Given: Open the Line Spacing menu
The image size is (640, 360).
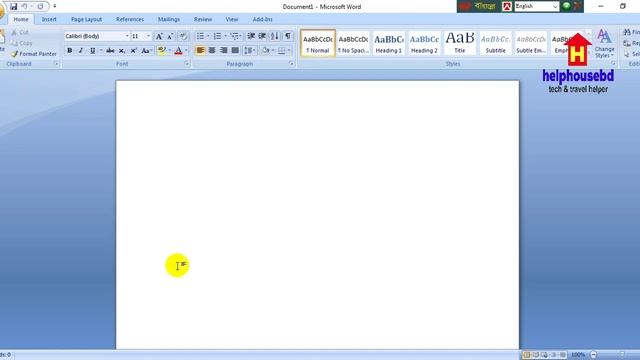Looking at the screenshot, I should (x=249, y=51).
